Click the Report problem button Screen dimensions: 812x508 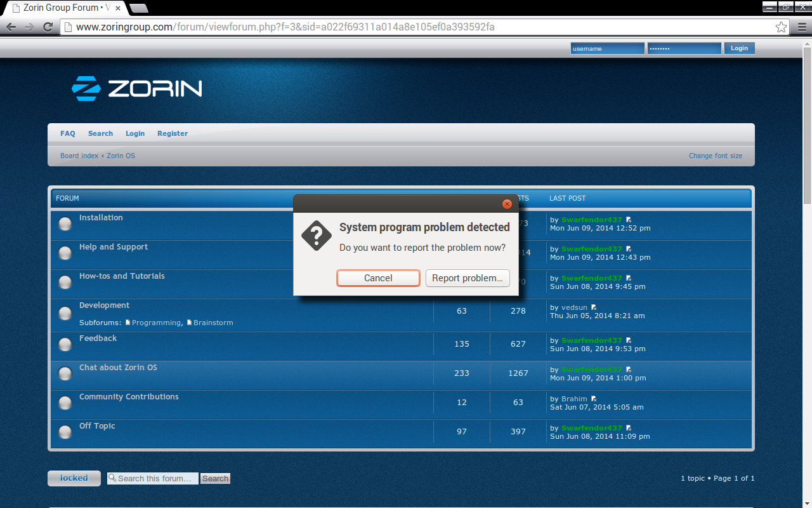click(468, 278)
